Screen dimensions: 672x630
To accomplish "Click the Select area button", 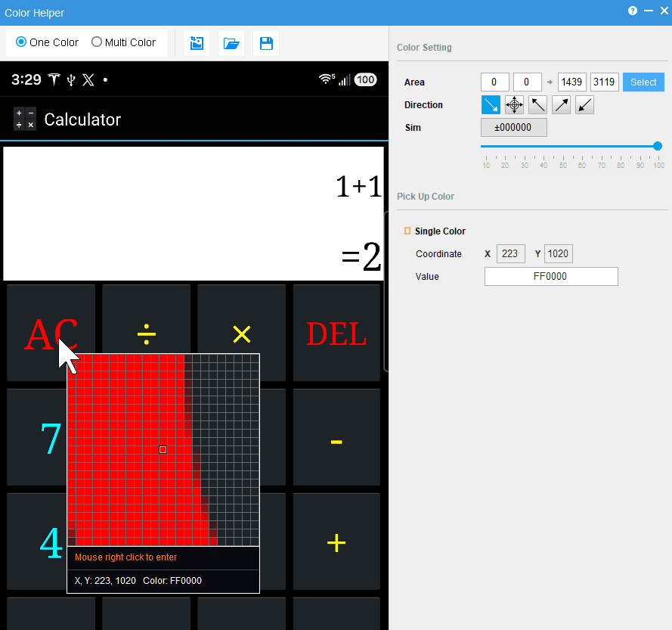I will pyautogui.click(x=643, y=82).
